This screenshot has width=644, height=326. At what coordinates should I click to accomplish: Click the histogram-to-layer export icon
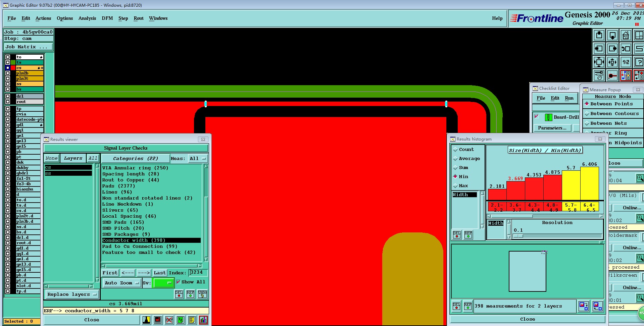tap(584, 306)
